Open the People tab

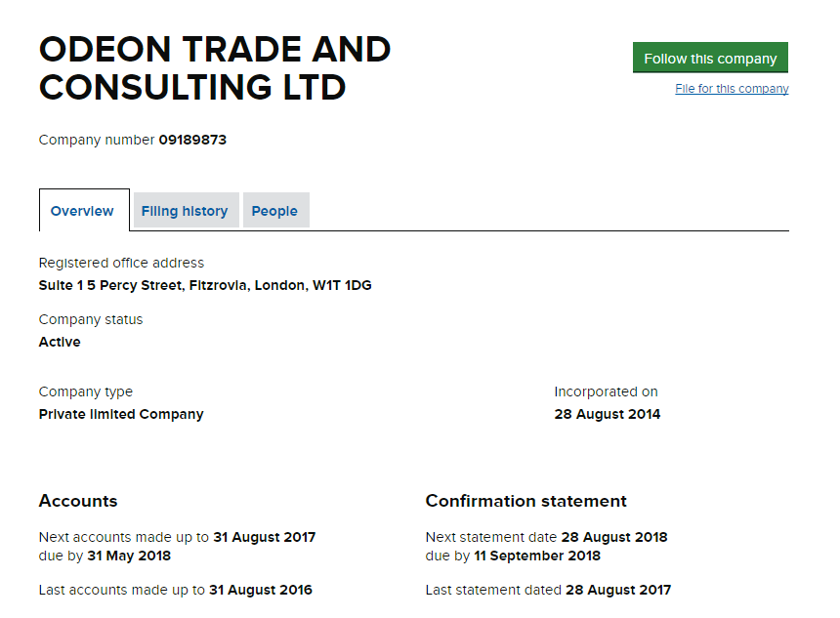[274, 211]
